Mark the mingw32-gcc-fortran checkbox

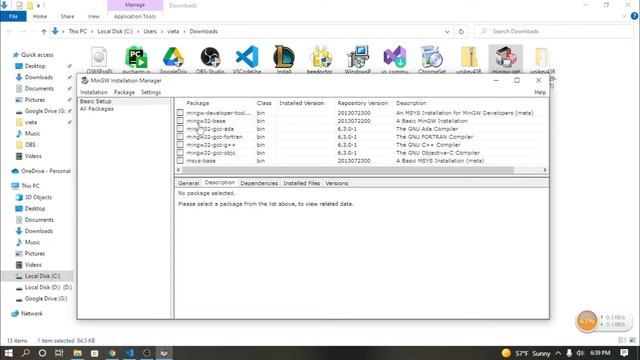tap(180, 136)
